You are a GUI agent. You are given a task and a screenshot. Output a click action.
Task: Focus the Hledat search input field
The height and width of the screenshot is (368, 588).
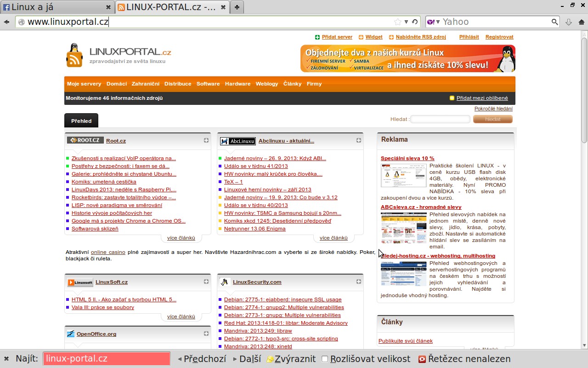[x=440, y=119]
